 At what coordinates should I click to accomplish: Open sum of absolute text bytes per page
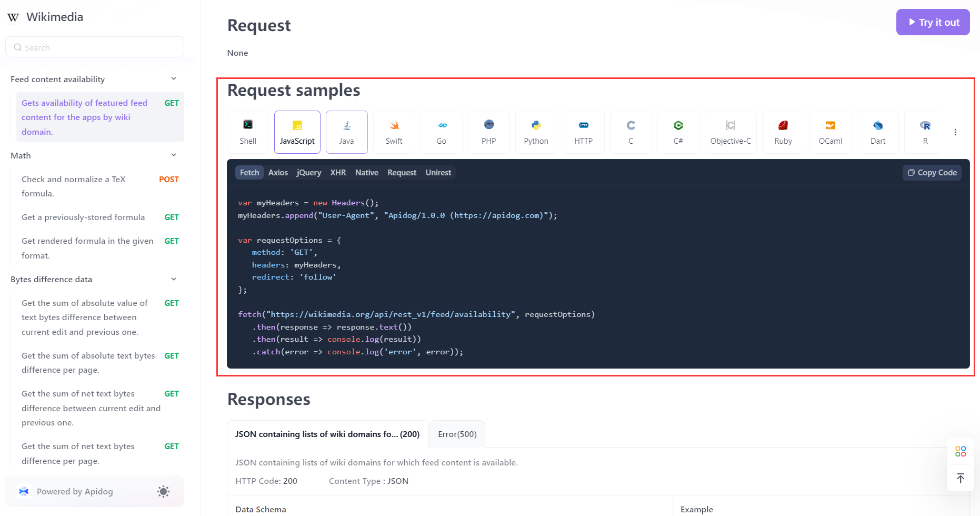(x=100, y=363)
